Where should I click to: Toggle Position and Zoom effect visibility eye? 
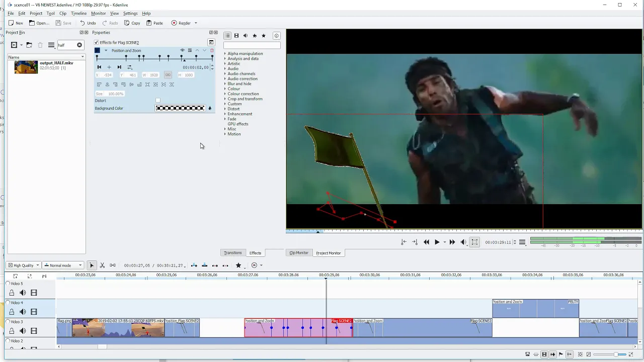(x=183, y=50)
